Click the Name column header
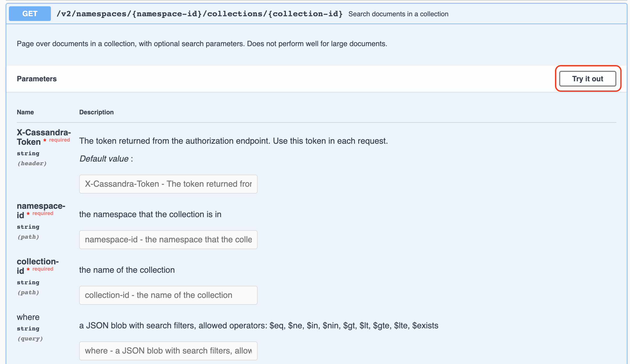 click(25, 112)
